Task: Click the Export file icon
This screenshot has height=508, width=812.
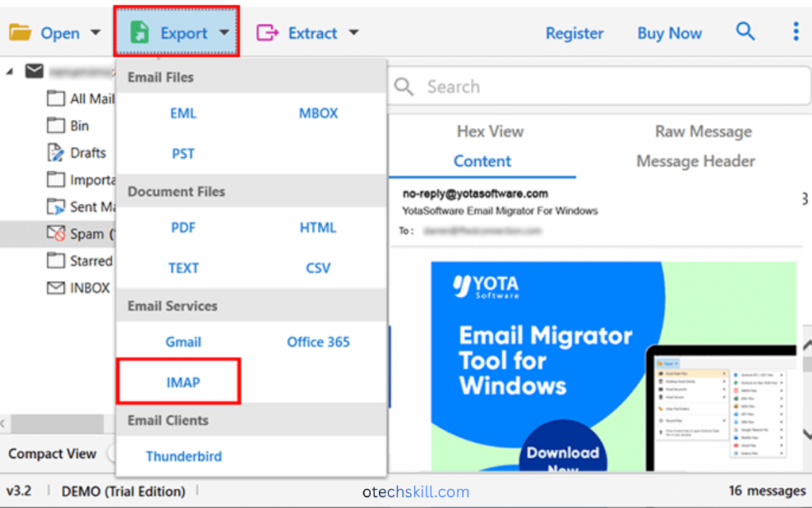Action: pos(140,33)
